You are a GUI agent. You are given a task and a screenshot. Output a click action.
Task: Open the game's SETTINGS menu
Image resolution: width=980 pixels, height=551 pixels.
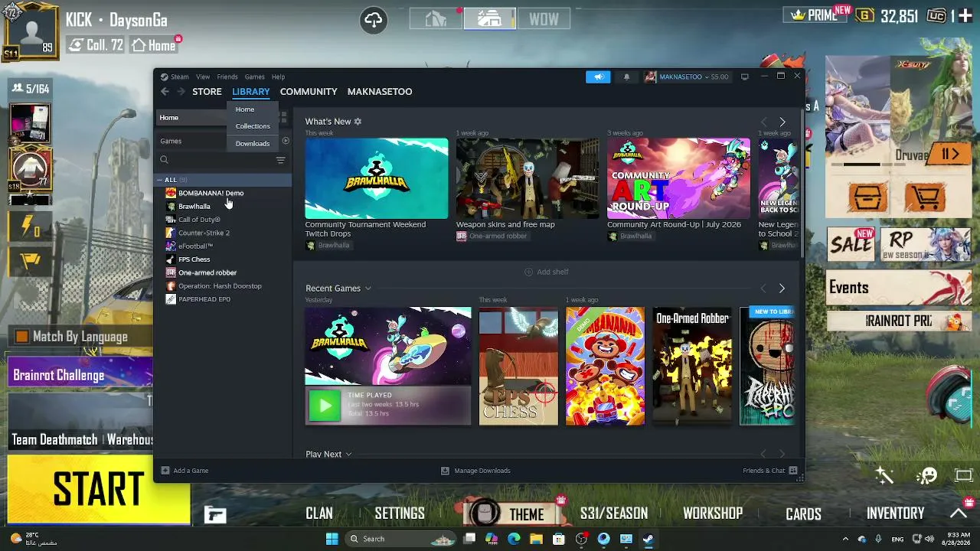coord(400,514)
